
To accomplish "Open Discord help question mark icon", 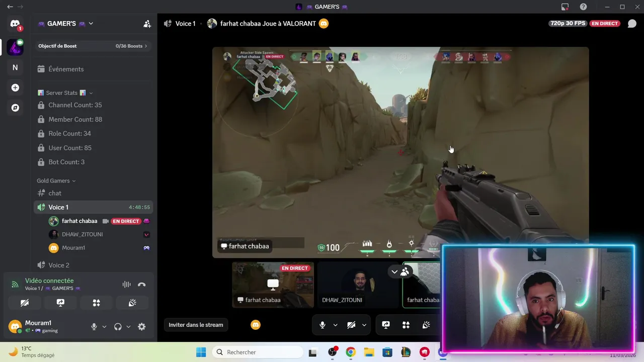I will (583, 7).
